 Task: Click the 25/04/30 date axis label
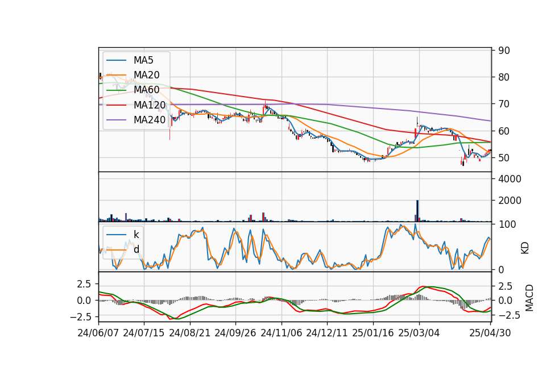(x=490, y=333)
